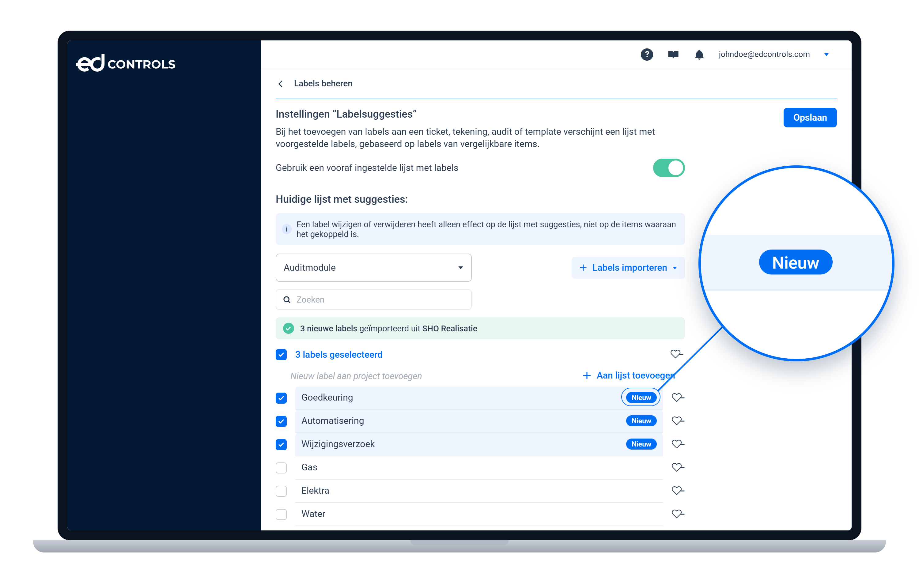Check the Water checkbox
This screenshot has height=588, width=919.
pyautogui.click(x=281, y=515)
